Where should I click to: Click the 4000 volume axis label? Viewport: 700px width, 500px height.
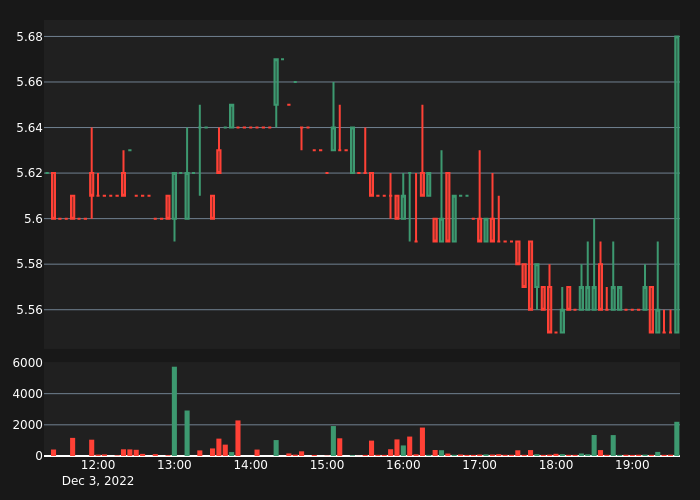point(28,394)
